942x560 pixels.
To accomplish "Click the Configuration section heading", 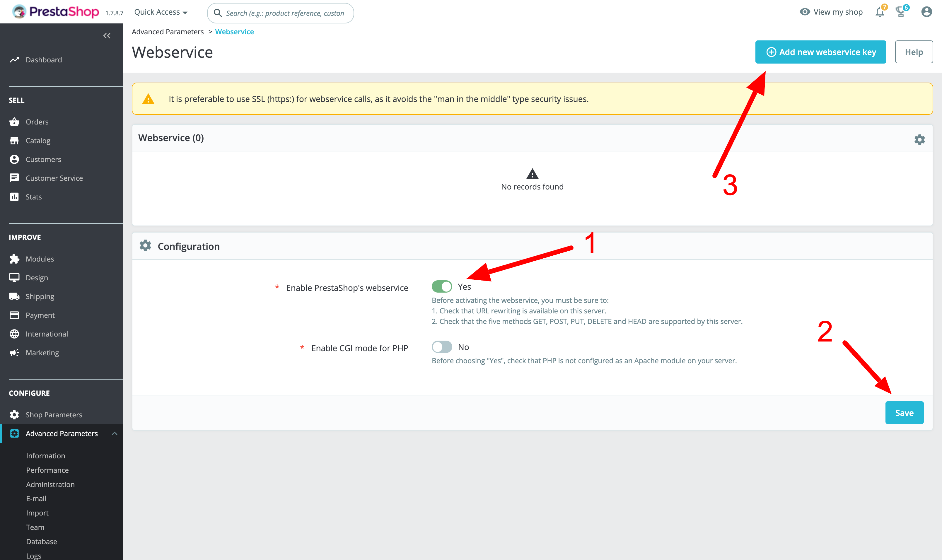I will coord(189,246).
